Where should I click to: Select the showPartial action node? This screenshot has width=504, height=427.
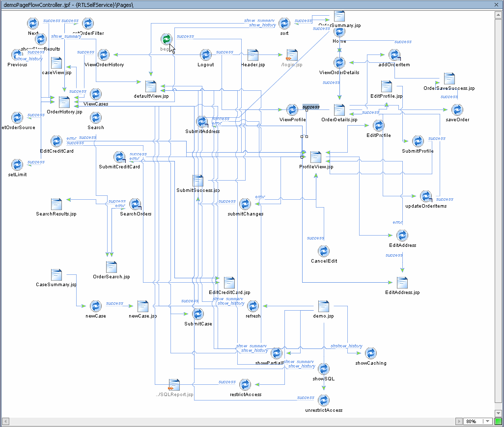[277, 353]
